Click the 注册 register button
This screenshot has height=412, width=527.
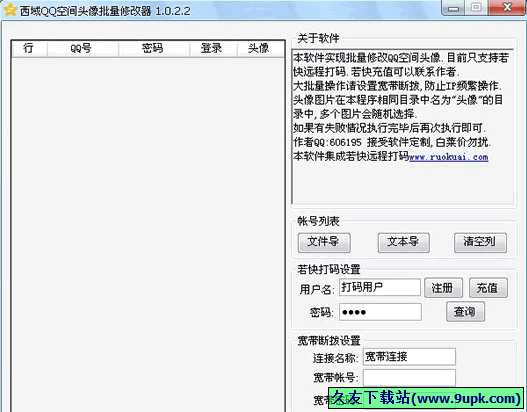(443, 288)
